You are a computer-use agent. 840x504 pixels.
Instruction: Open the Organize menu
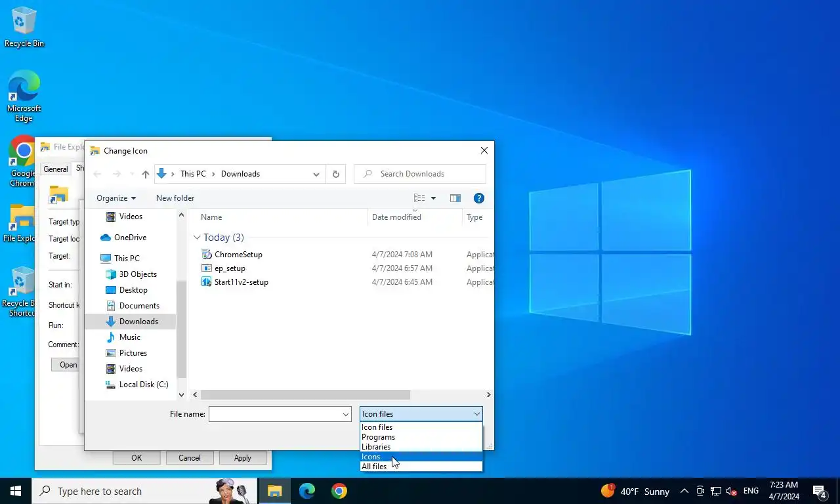pos(116,198)
